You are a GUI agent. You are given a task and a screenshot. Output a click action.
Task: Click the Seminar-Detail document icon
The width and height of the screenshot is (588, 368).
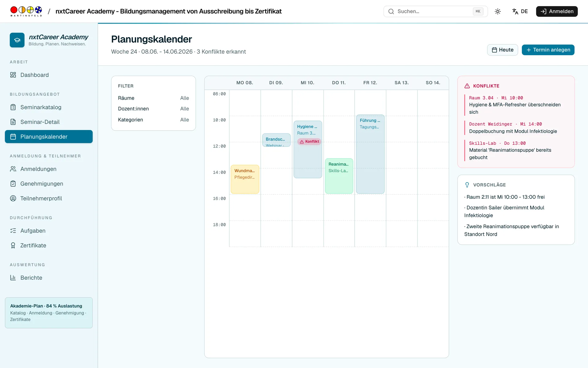13,122
